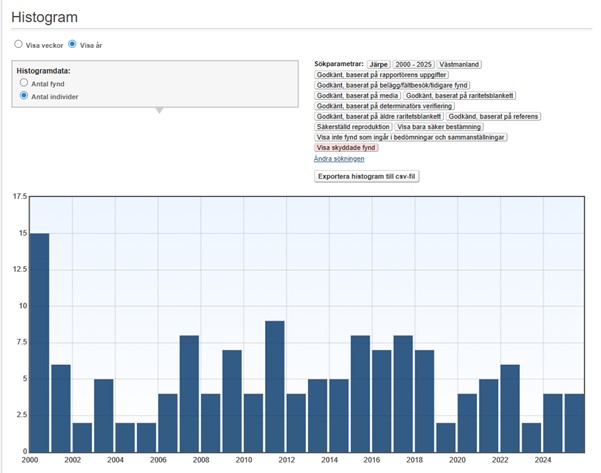601x473 pixels.
Task: Click 'Säkerställd reproduktion' parameter tag
Action: [352, 127]
